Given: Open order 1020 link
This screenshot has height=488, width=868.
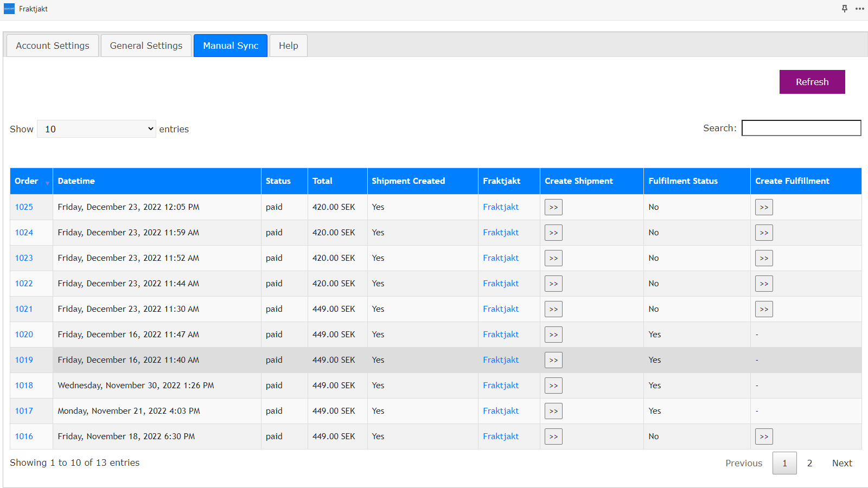Looking at the screenshot, I should [x=24, y=335].
